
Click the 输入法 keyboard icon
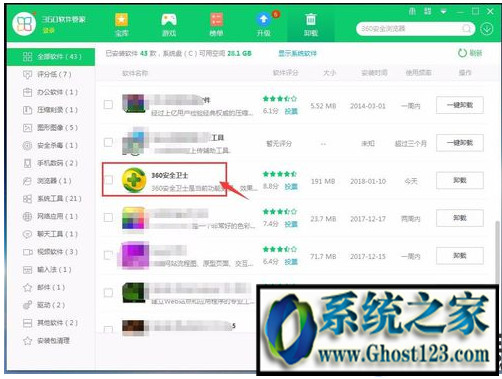click(x=27, y=269)
